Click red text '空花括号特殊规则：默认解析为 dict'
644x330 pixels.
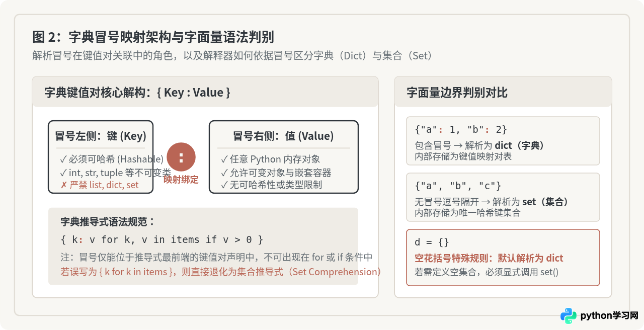click(489, 258)
